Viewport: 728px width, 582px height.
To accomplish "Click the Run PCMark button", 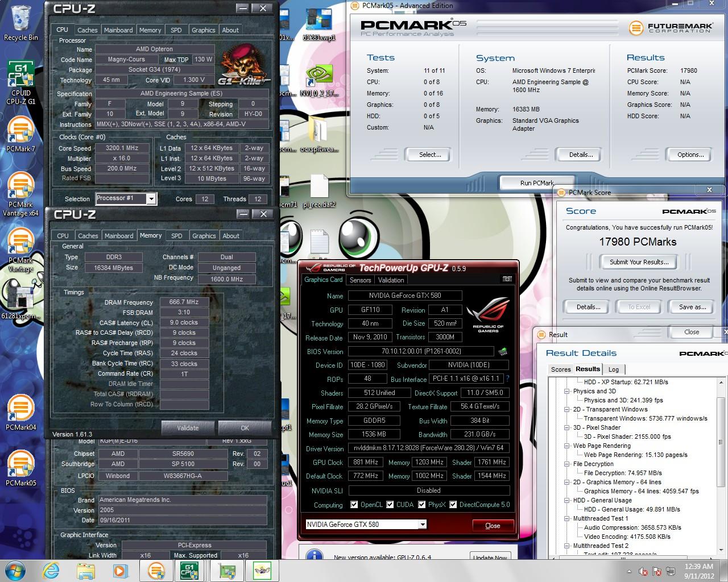I will (x=536, y=183).
